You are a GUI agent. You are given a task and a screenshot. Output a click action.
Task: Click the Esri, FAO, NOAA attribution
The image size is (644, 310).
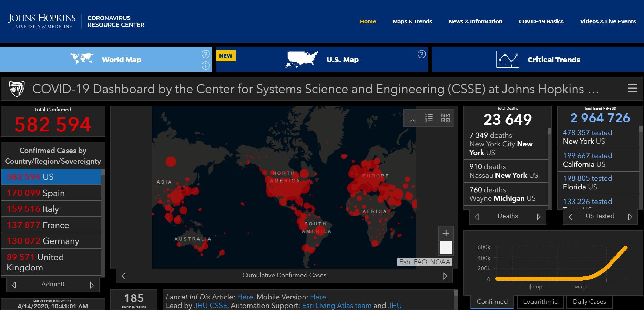425,262
